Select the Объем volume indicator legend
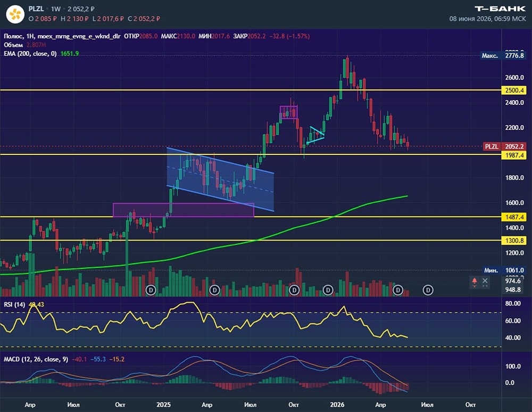 (x=13, y=45)
